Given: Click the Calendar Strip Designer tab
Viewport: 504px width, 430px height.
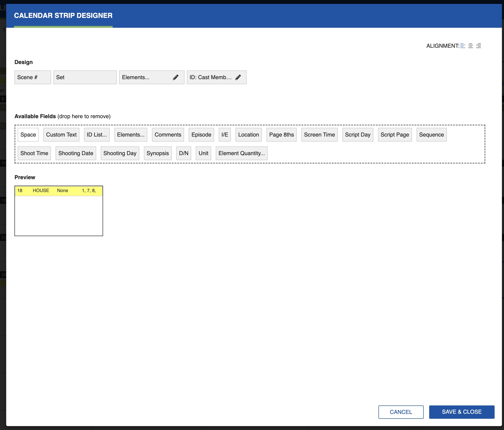Looking at the screenshot, I should pos(63,16).
